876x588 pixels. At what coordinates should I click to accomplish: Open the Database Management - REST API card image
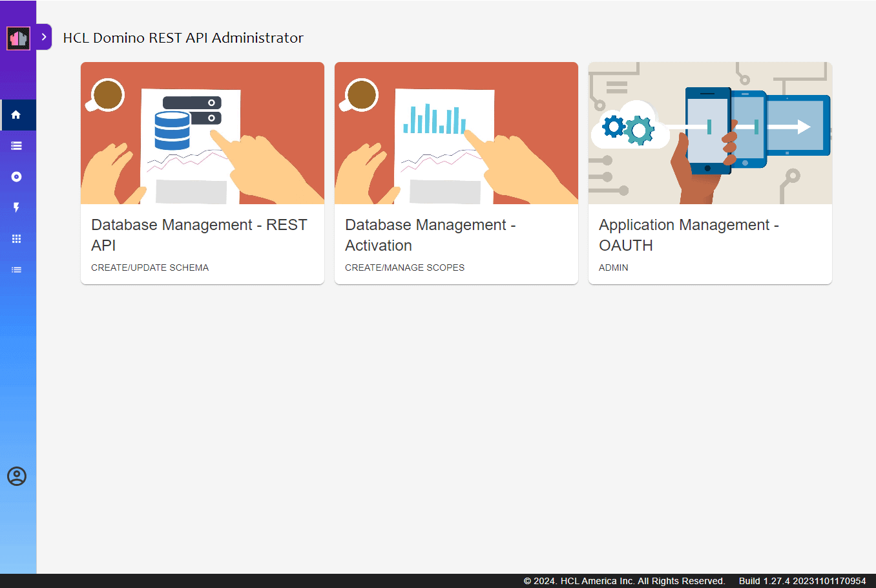point(202,133)
